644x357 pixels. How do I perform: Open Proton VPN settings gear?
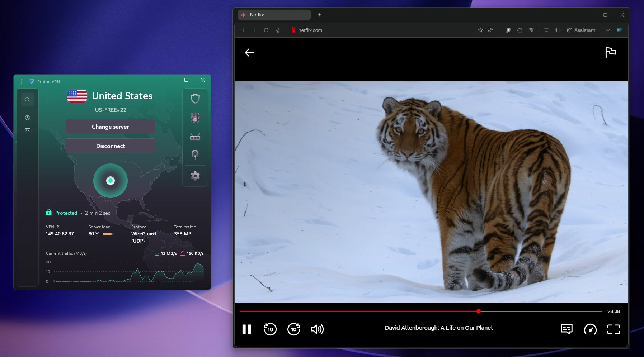click(x=195, y=176)
